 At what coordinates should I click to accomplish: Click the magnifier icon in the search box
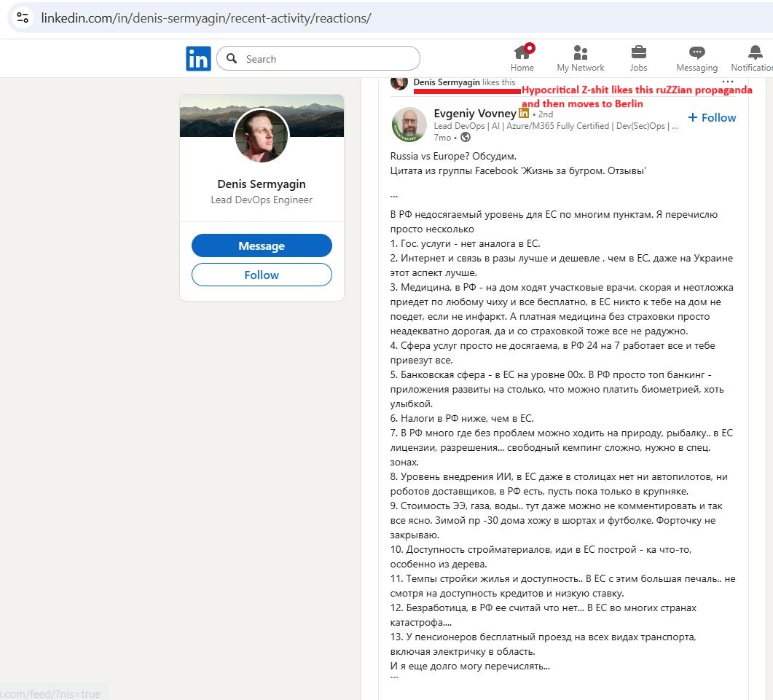[232, 59]
